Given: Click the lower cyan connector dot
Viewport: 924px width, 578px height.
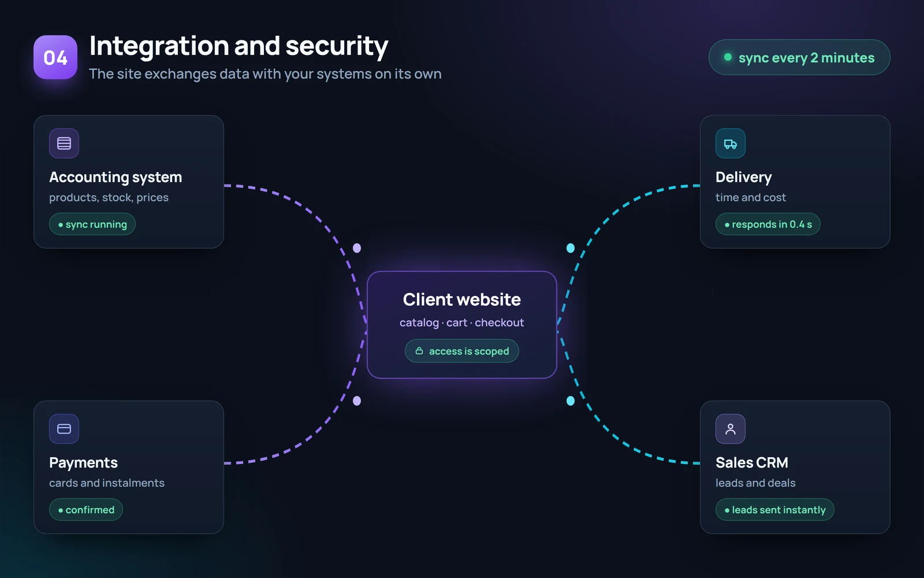Looking at the screenshot, I should click(571, 401).
